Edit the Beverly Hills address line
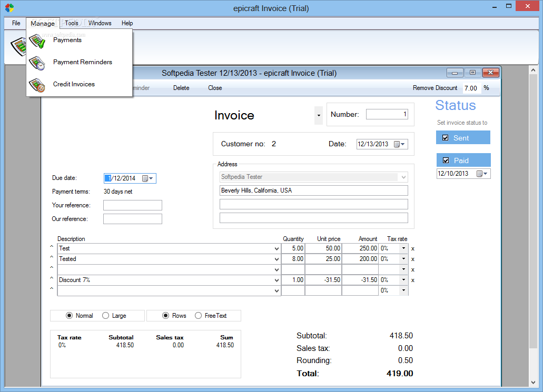This screenshot has width=543, height=392. tap(314, 190)
